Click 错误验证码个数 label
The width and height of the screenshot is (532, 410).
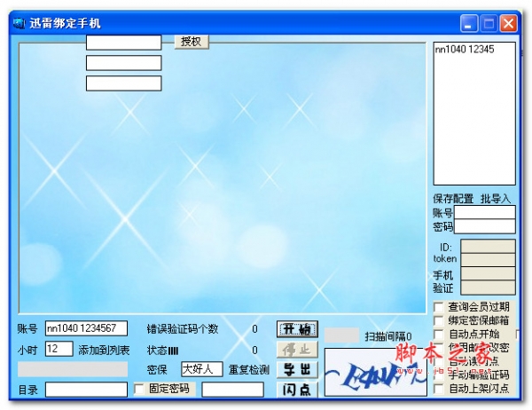[x=183, y=329]
